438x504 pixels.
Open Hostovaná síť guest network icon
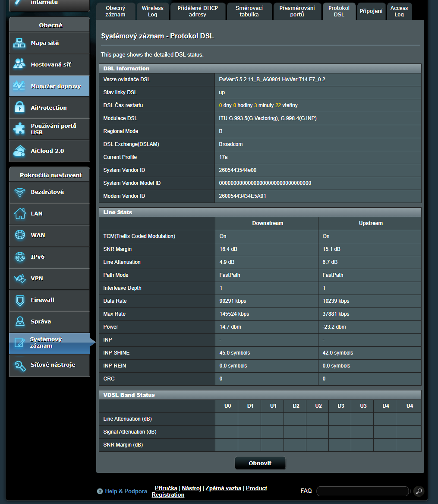pyautogui.click(x=20, y=64)
